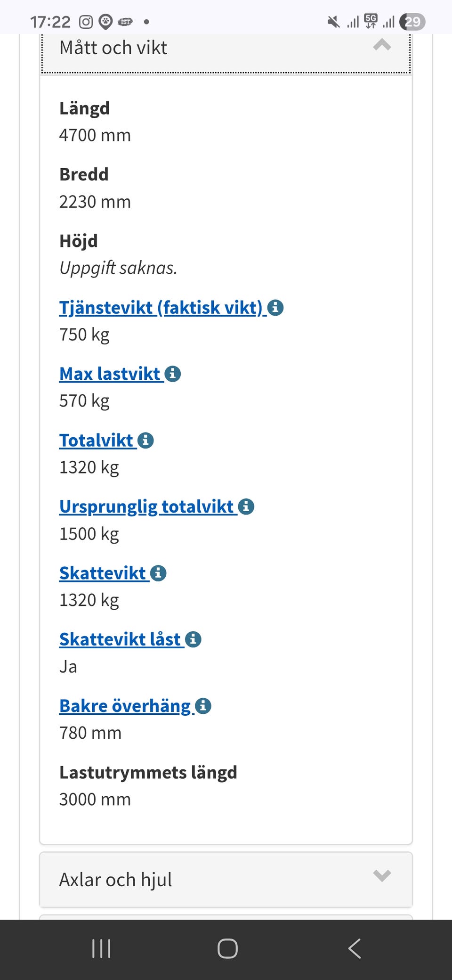This screenshot has width=452, height=980.
Task: Tap info icon beside Max lastvikt
Action: click(x=173, y=374)
